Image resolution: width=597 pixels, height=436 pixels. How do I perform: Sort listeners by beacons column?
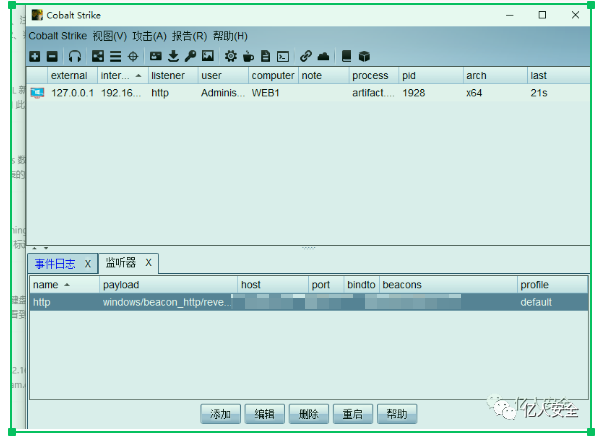(448, 285)
